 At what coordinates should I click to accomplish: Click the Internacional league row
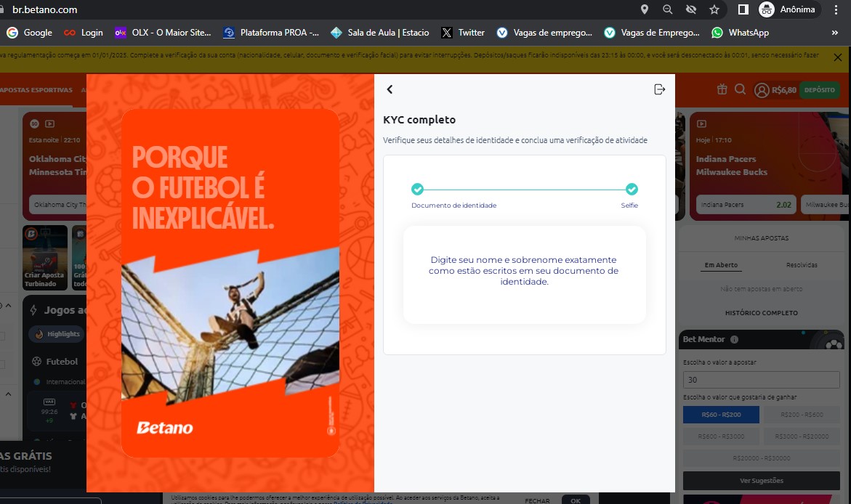pyautogui.click(x=59, y=382)
